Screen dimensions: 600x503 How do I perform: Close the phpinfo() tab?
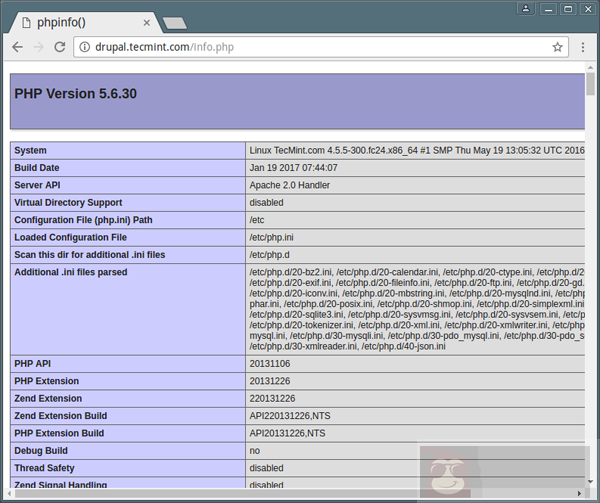click(147, 23)
